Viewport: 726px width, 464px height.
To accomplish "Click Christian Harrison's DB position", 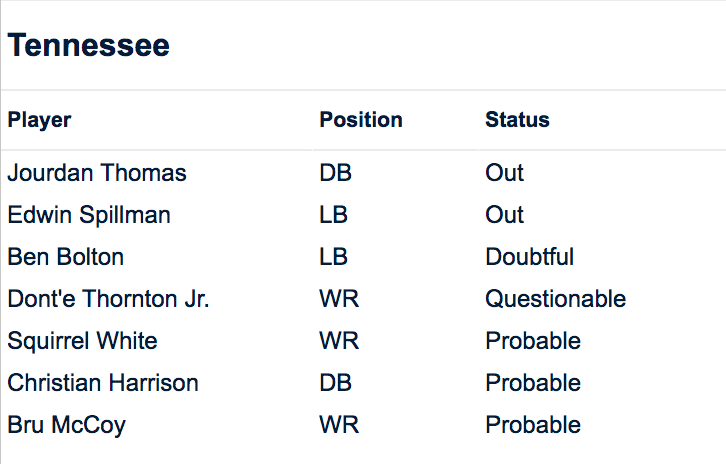I will [336, 383].
